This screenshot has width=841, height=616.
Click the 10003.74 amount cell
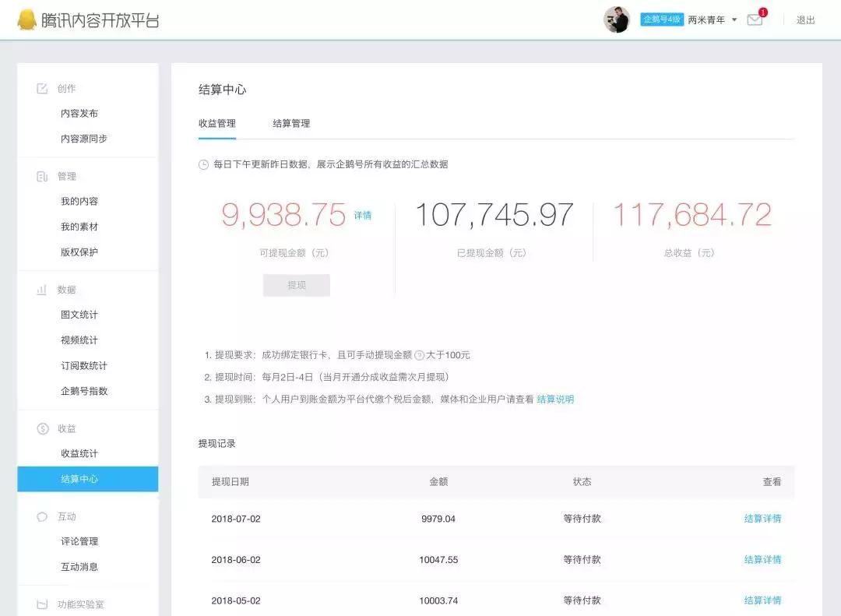coord(438,600)
